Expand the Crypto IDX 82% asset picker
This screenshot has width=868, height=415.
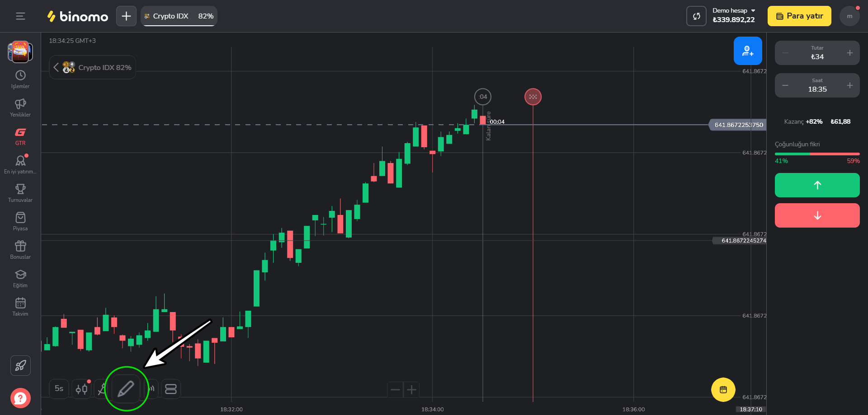[x=93, y=67]
